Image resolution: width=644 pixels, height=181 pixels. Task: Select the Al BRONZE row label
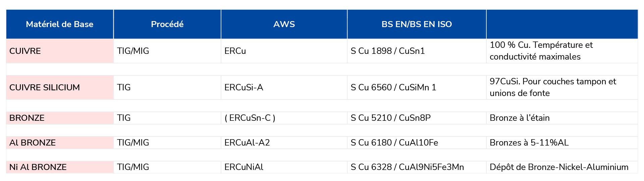pos(60,143)
